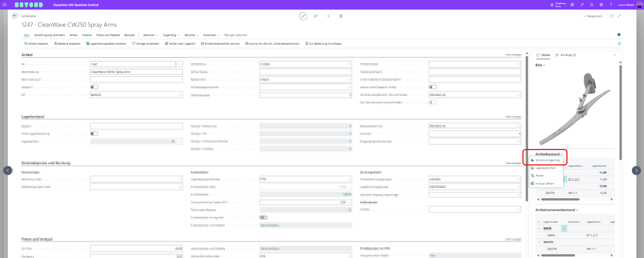Toggle the first blurred switch in Artikel section

94,87
